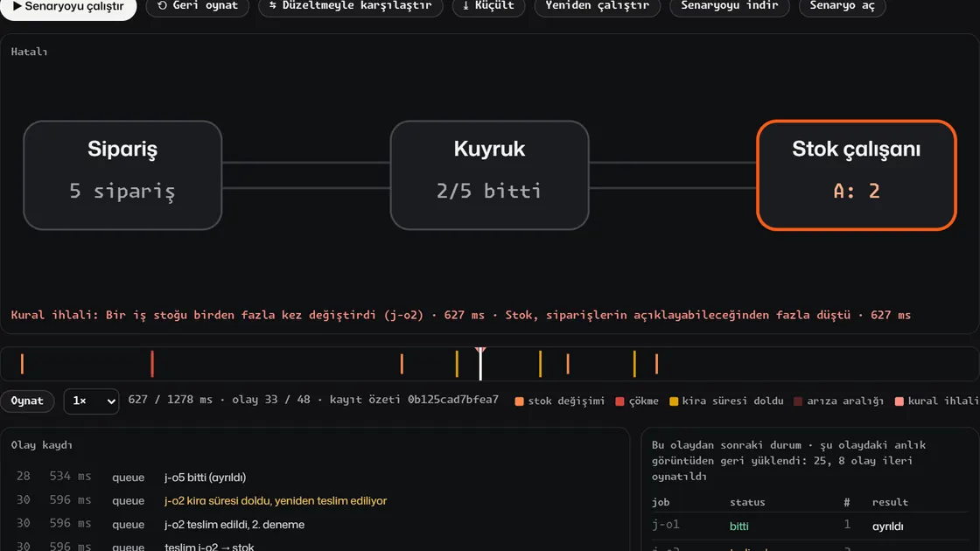Screen dimensions: 980x551
Task: Select the Sipariş node card
Action: coord(122,175)
